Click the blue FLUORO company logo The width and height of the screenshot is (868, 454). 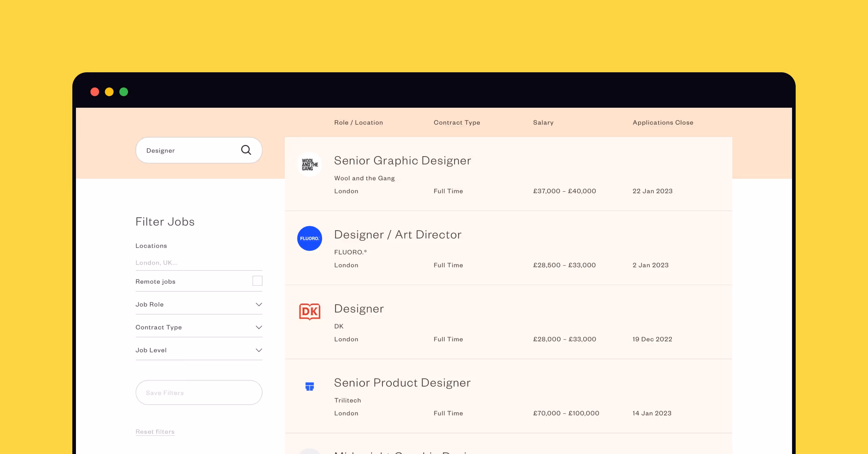point(310,239)
